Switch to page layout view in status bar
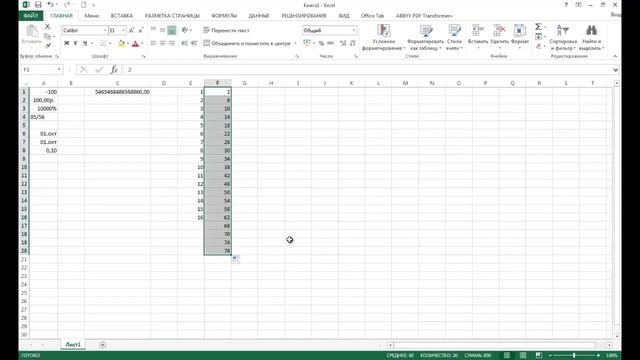 point(523,356)
